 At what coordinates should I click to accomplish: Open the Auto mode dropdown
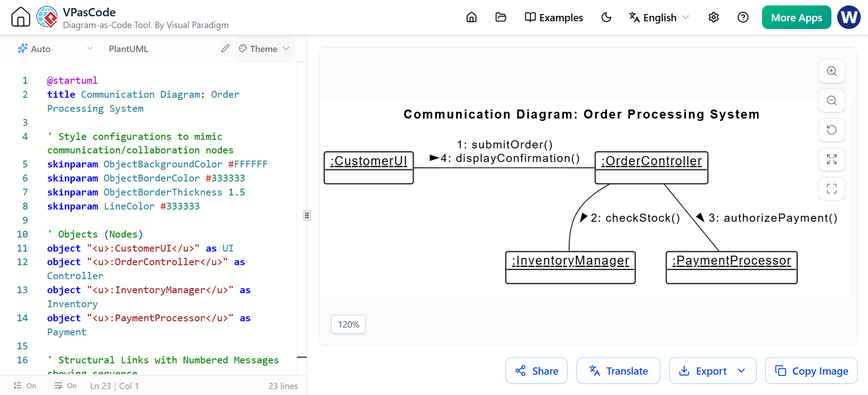tap(55, 48)
